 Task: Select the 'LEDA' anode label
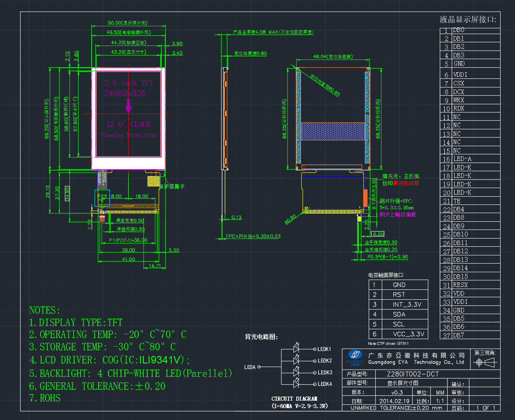[x=250, y=367]
